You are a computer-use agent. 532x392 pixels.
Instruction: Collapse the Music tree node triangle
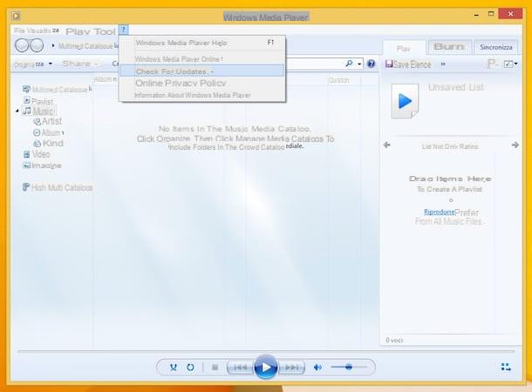[17, 112]
